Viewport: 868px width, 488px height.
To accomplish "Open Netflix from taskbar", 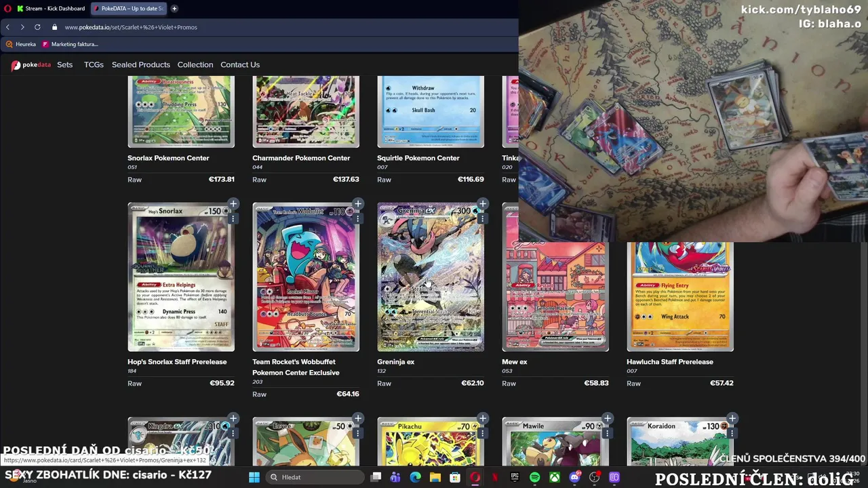I will click(x=495, y=477).
